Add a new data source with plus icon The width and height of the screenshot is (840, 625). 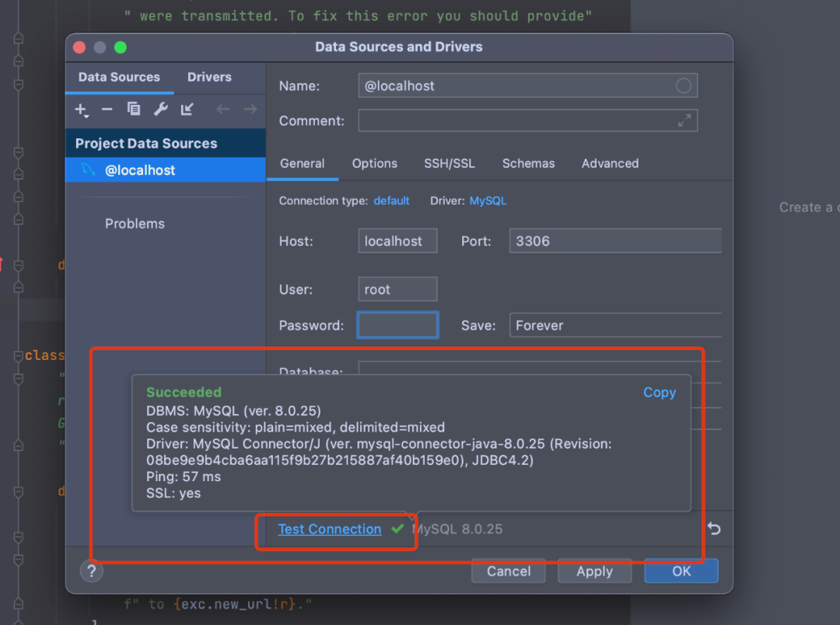tap(82, 110)
